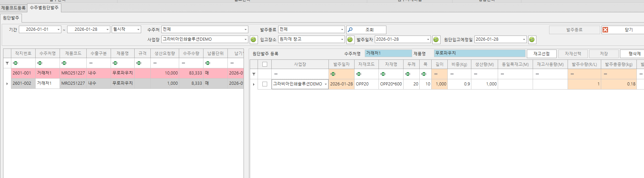
Task: Open the start date 2026-01-01 dropdown
Action: click(59, 29)
